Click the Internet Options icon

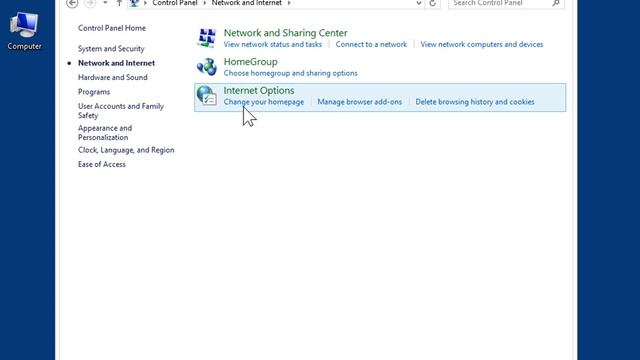[207, 96]
